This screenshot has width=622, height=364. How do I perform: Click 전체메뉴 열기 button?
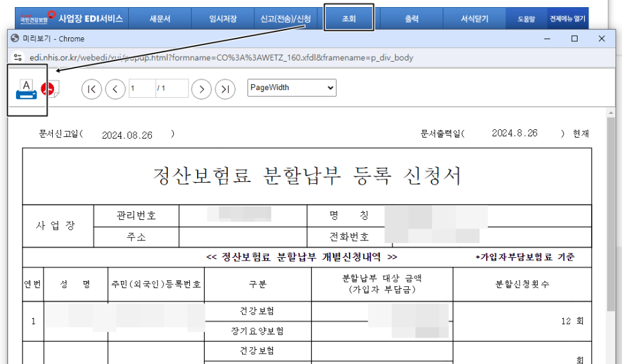[567, 19]
